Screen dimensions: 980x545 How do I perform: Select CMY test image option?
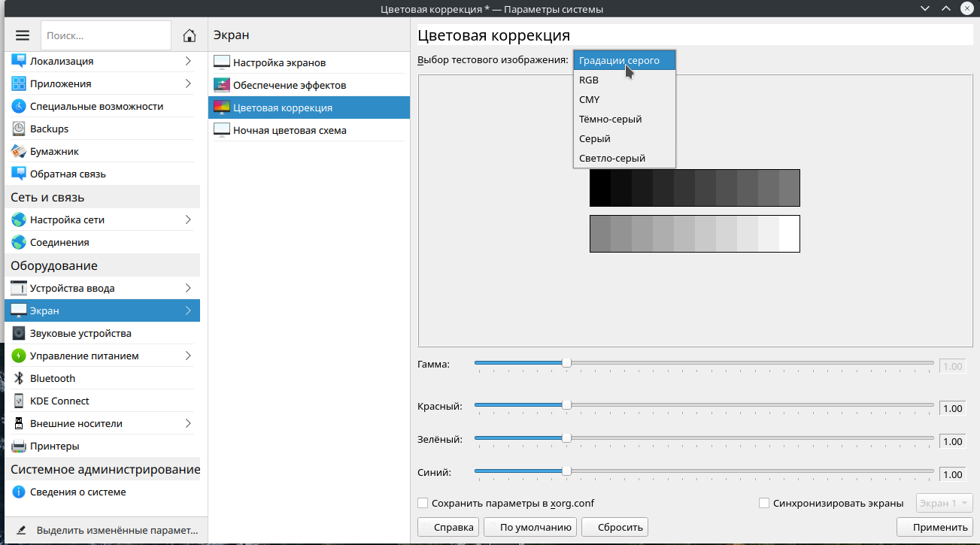[624, 99]
